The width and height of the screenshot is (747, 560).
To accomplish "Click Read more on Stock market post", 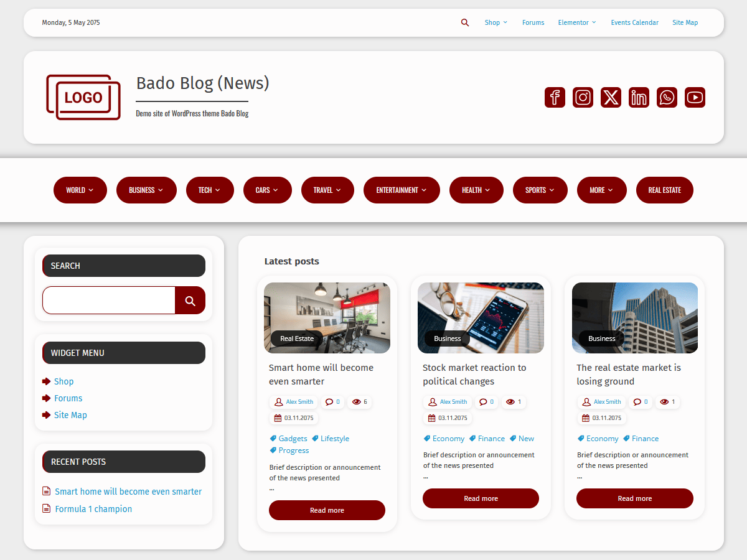I will point(481,498).
